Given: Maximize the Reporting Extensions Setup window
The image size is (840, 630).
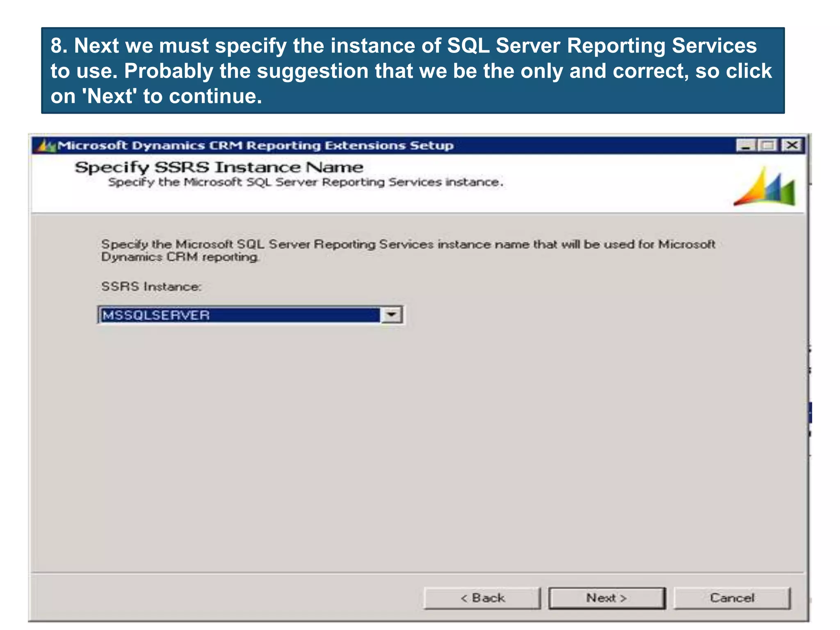Looking at the screenshot, I should click(x=767, y=145).
